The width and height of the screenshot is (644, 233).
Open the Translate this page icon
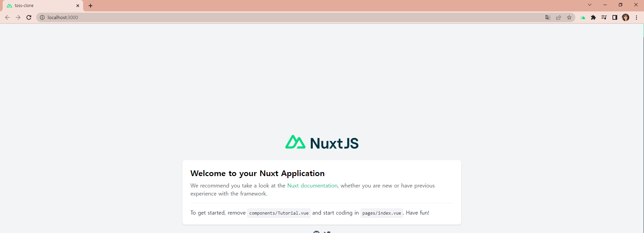tap(548, 17)
